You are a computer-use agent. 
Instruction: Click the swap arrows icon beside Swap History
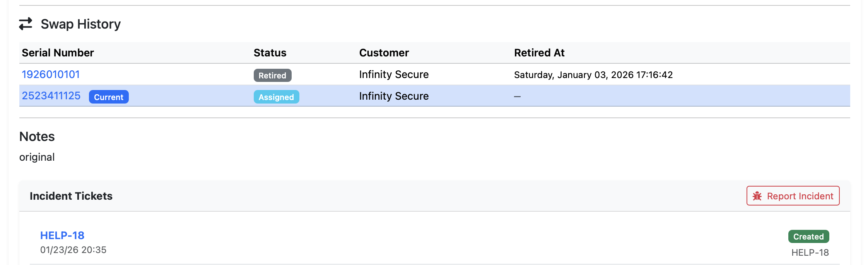pos(26,24)
